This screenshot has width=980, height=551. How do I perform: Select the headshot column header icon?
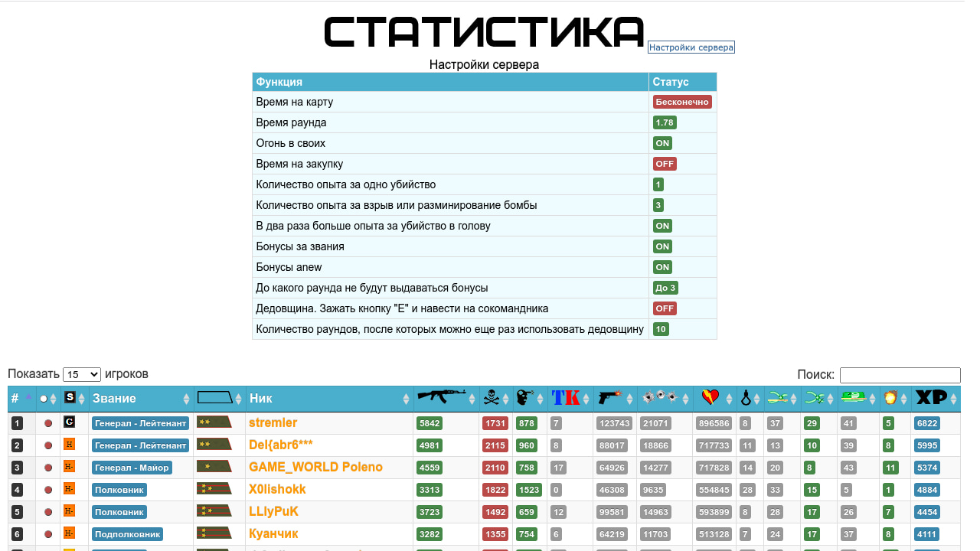click(x=525, y=398)
